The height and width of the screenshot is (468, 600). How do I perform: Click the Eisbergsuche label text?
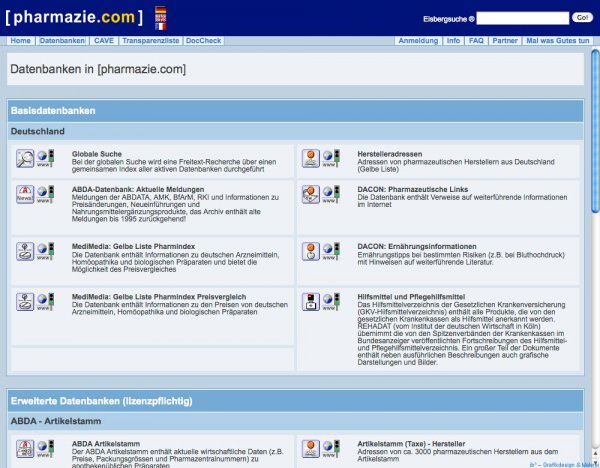[x=448, y=19]
